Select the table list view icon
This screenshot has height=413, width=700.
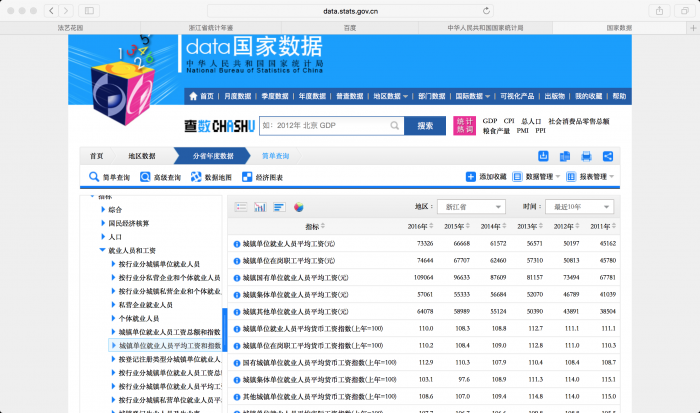pos(241,207)
